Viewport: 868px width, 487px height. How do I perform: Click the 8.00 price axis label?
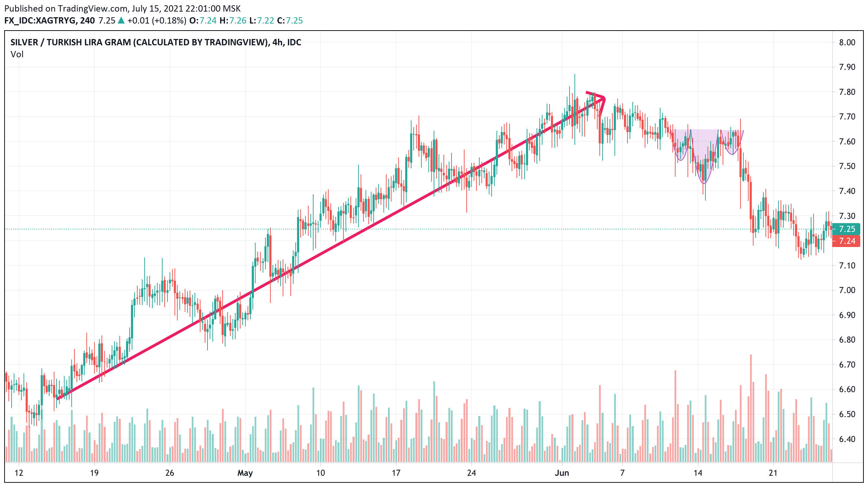point(847,43)
